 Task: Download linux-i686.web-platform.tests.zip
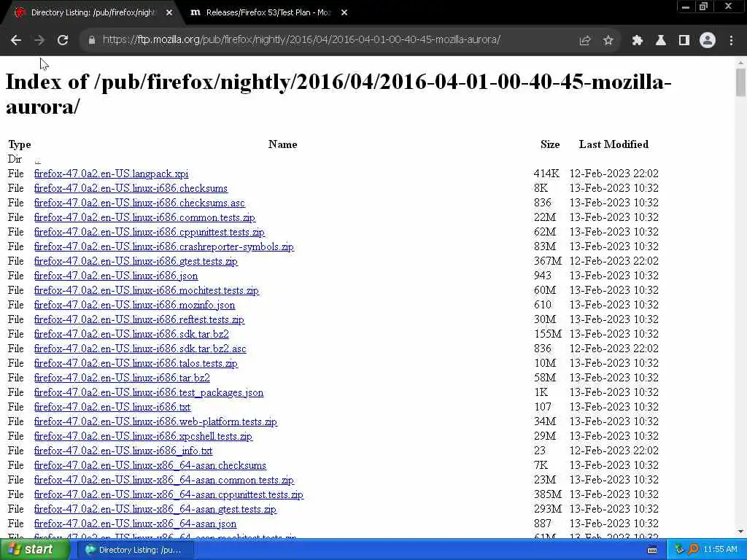tap(155, 422)
